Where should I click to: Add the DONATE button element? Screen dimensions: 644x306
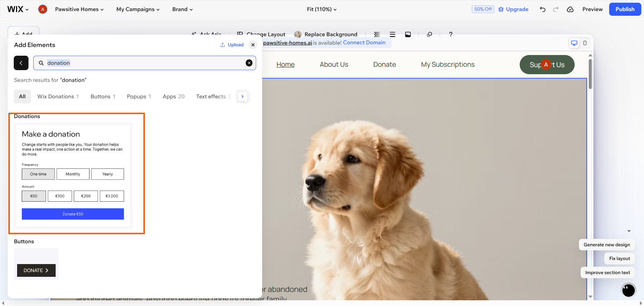click(x=36, y=270)
